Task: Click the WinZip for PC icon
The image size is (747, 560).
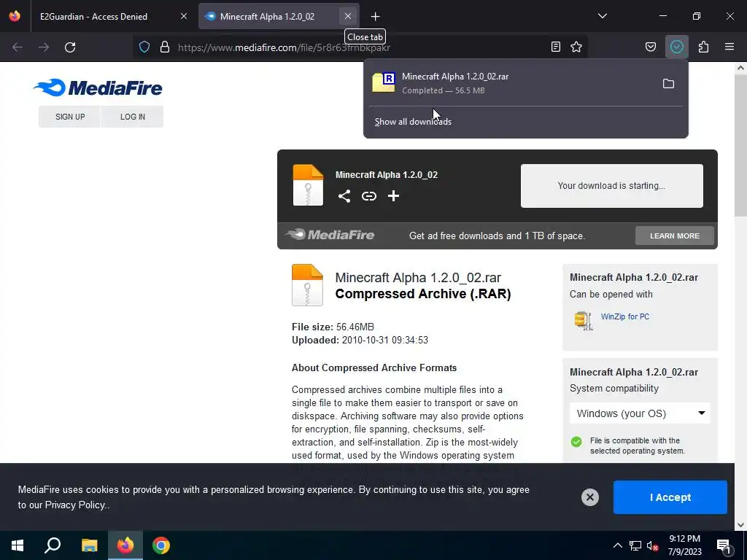Action: click(583, 321)
